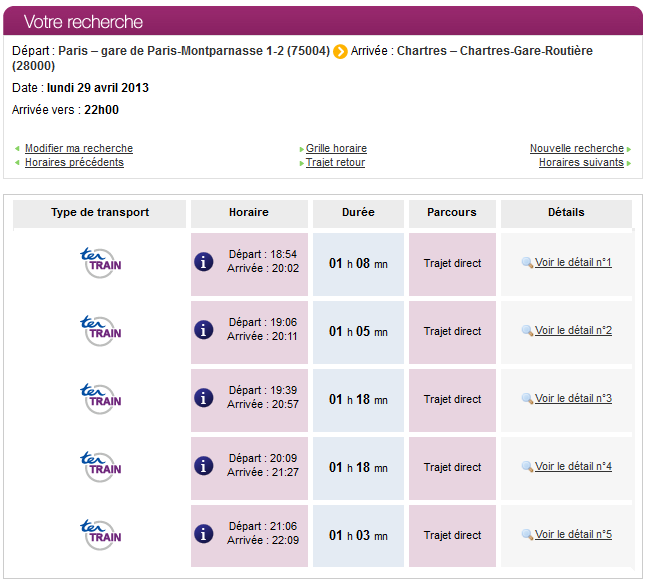Screen dimensions: 650x584
Task: Go to Horaires précédents
Action: click(x=74, y=162)
